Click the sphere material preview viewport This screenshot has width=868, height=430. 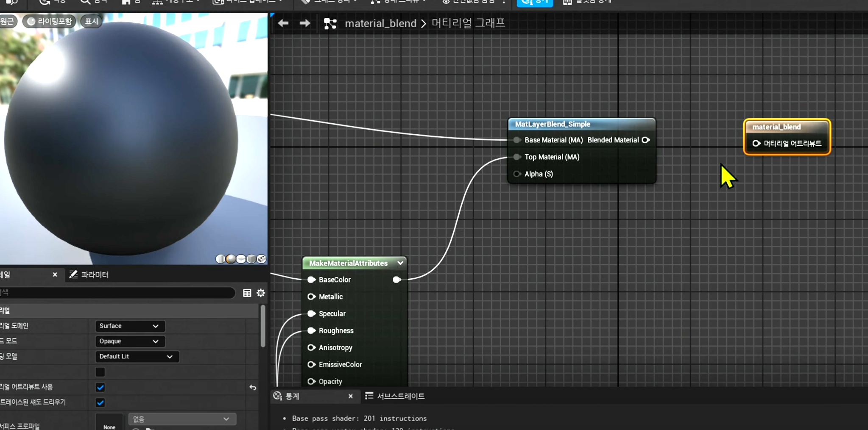[x=134, y=139]
